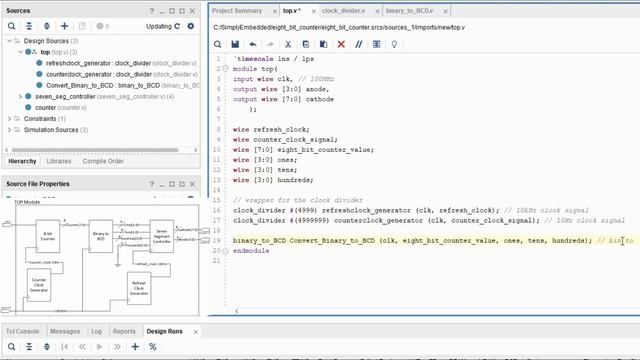Close the top.v editor tab
This screenshot has width=640, height=360.
tap(313, 11)
